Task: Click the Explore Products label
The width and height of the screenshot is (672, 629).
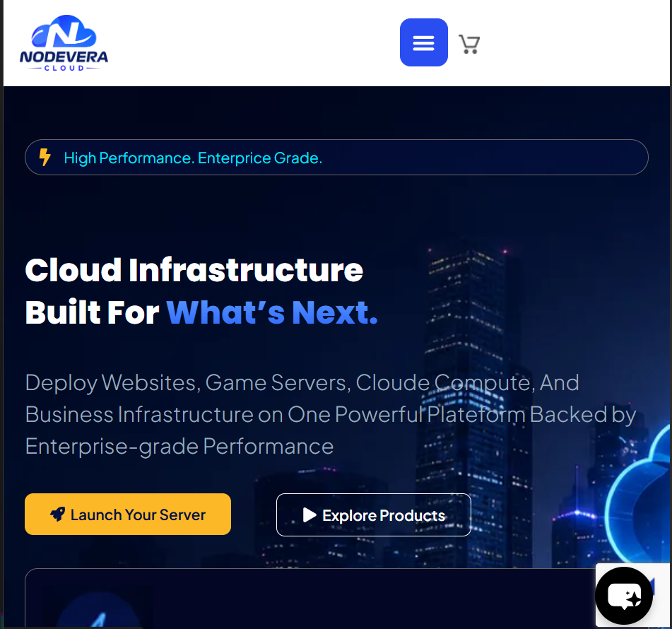Action: tap(384, 515)
